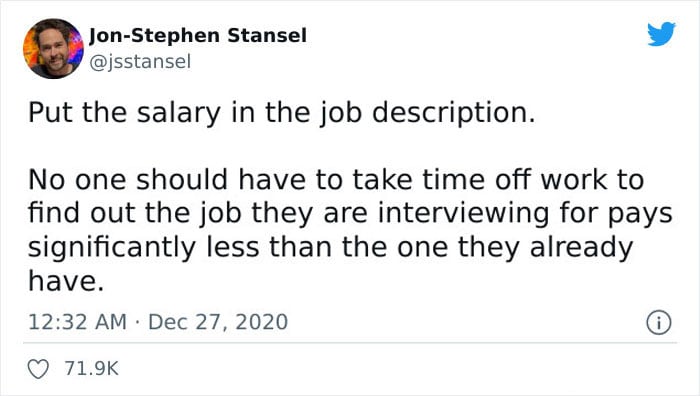Click the dot between time and date
This screenshot has height=396, width=700.
(138, 322)
